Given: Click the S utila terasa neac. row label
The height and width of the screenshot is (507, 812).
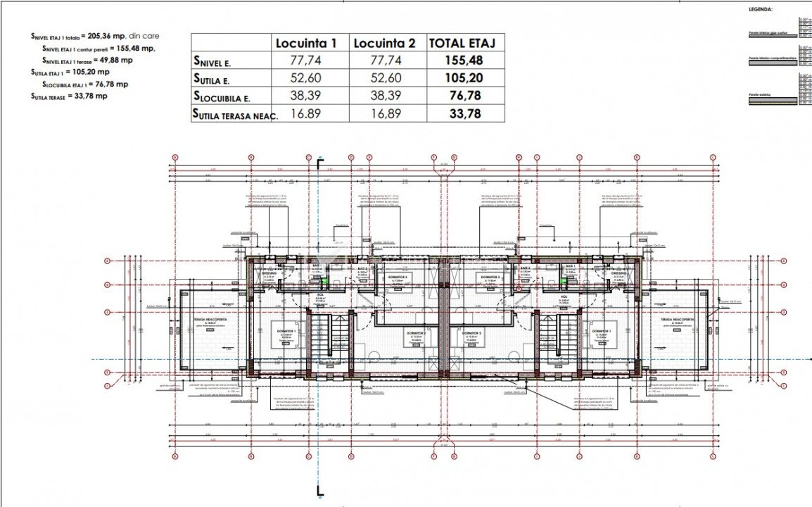Looking at the screenshot, I should point(235,114).
